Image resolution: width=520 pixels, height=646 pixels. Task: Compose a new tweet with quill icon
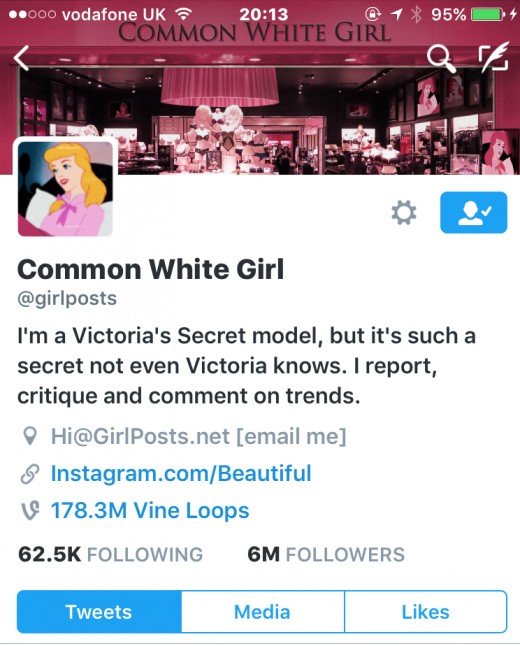[x=493, y=57]
